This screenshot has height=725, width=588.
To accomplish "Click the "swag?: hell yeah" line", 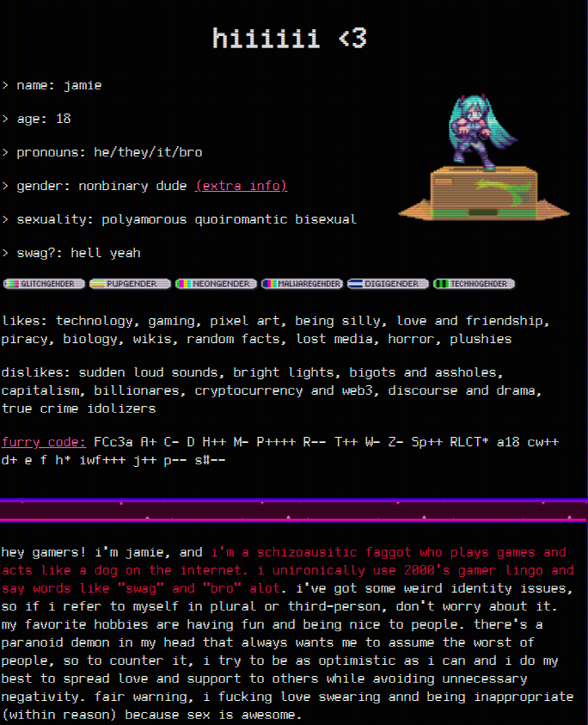I will point(77,253).
